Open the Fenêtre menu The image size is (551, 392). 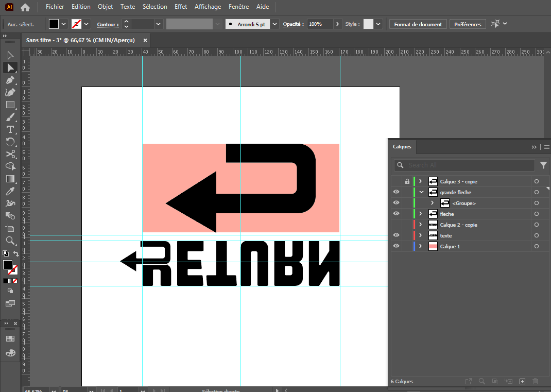click(238, 7)
